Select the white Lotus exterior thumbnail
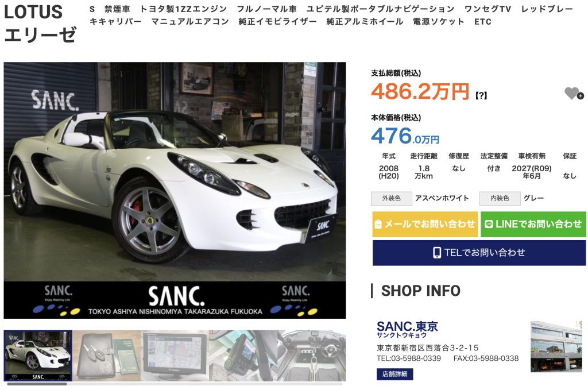This screenshot has height=390, width=588. (38, 356)
